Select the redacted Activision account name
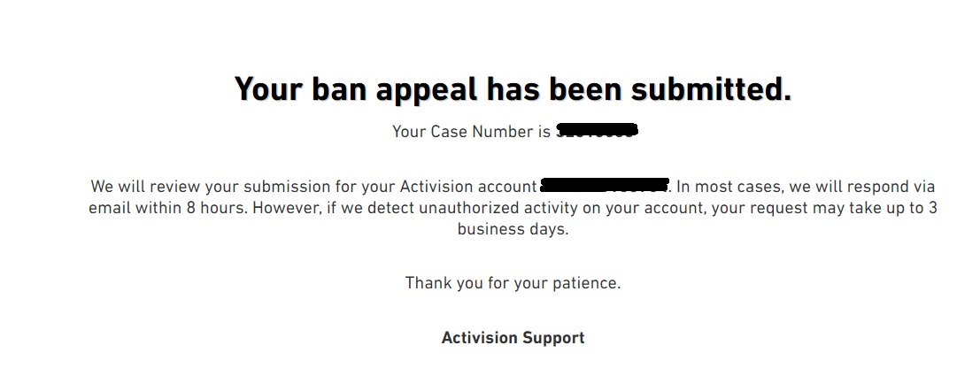Image resolution: width=980 pixels, height=376 pixels. tap(605, 186)
